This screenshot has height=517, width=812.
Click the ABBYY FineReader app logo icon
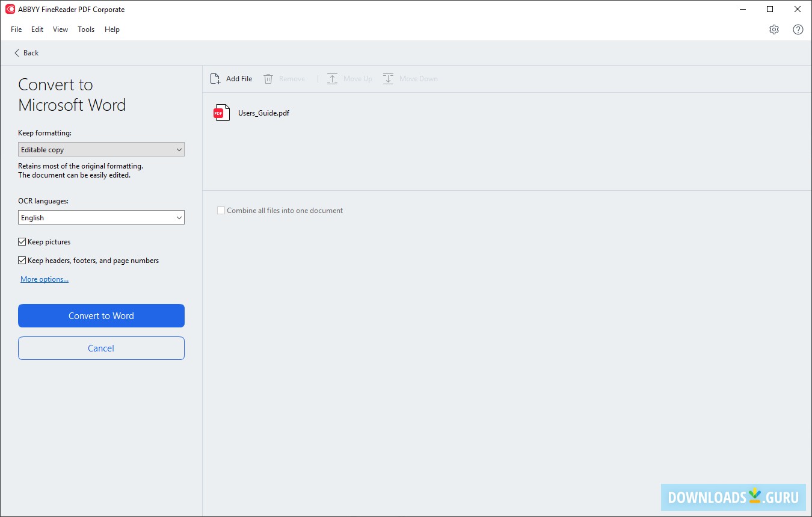tap(10, 9)
